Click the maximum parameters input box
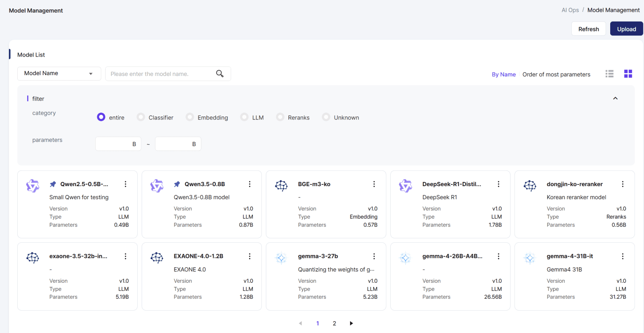 pos(178,144)
